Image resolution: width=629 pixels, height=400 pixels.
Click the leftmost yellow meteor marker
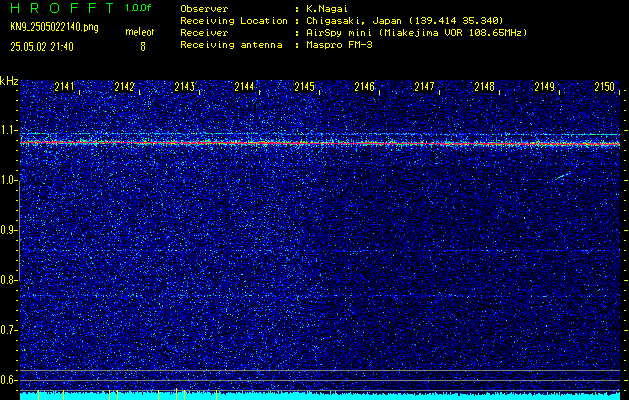38,395
